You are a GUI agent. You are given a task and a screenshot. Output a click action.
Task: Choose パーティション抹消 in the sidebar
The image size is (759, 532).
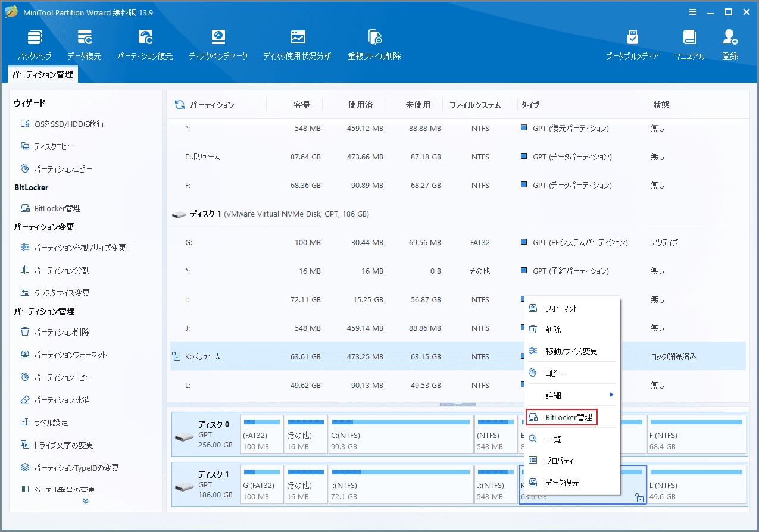click(x=55, y=400)
